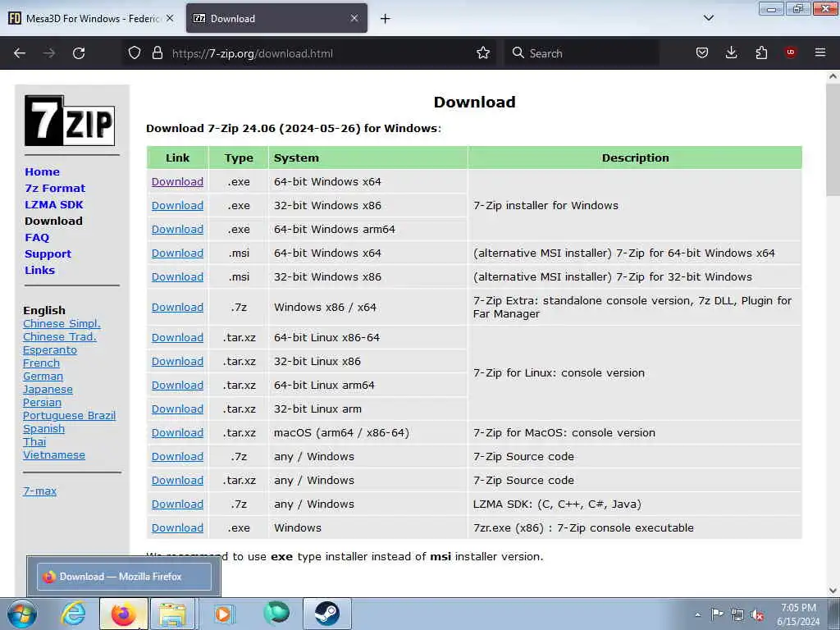Viewport: 840px width, 630px height.
Task: Switch language to Portuguese Brazil
Action: tap(69, 416)
